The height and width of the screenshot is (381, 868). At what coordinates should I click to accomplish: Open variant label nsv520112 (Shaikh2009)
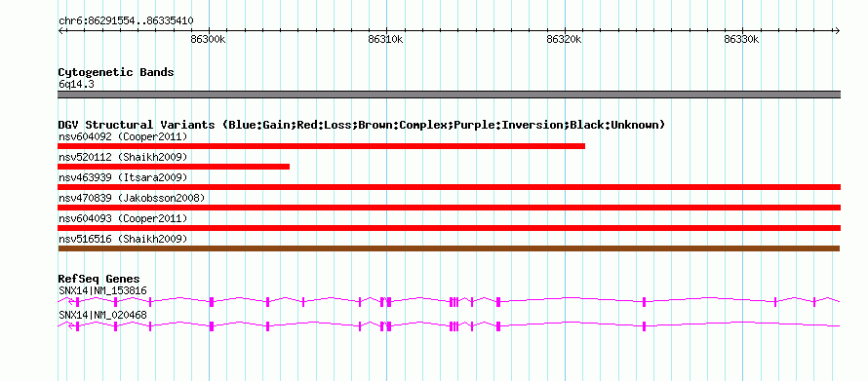point(123,157)
